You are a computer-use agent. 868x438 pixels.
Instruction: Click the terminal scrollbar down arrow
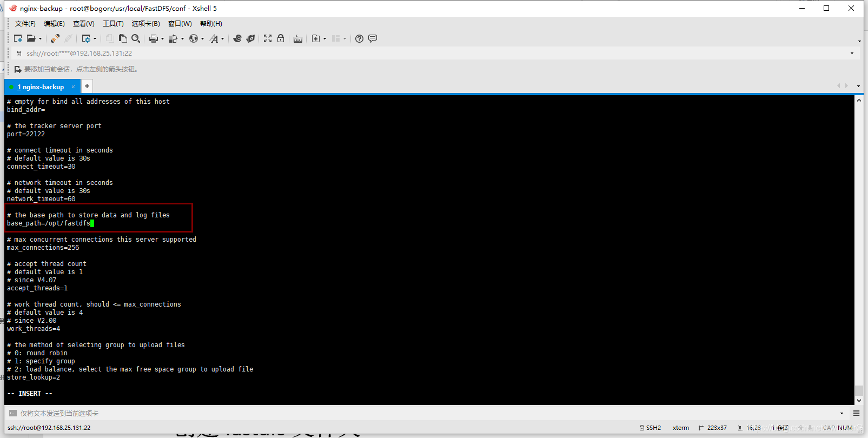click(859, 401)
